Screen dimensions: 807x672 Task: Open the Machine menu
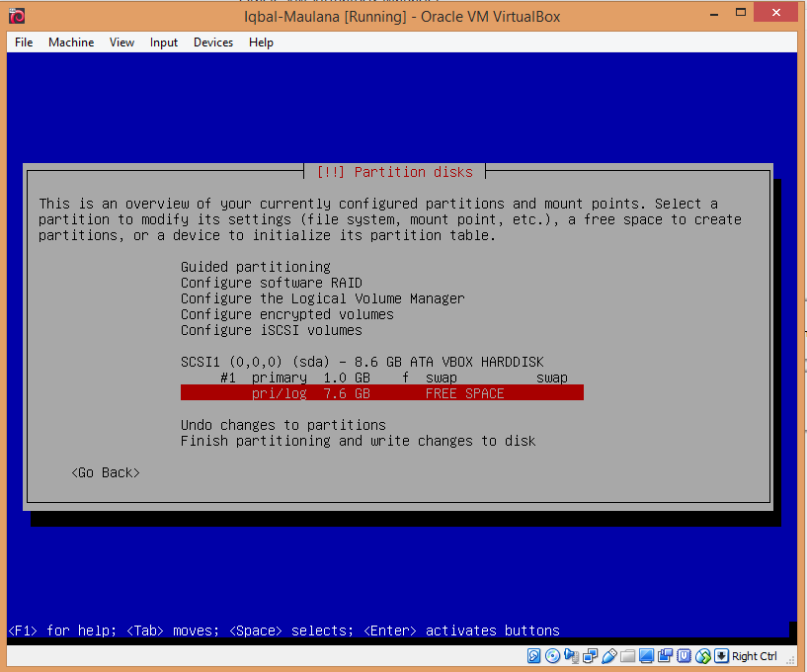tap(71, 42)
